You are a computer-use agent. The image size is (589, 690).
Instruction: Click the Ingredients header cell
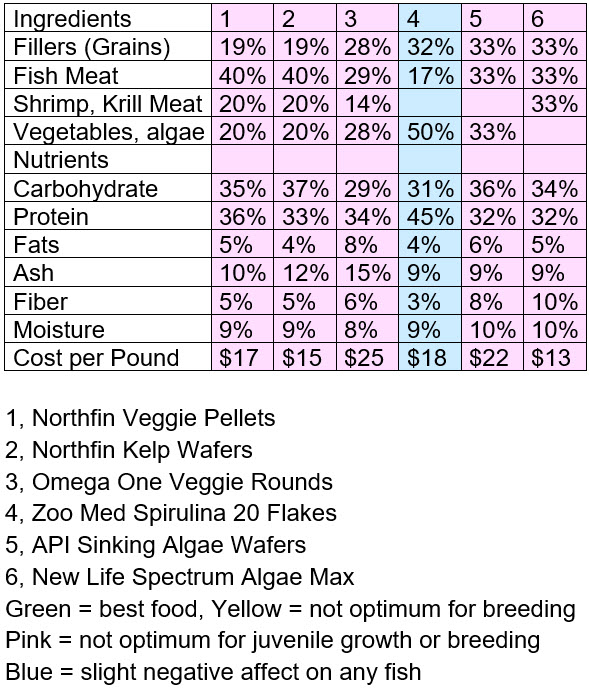[108, 18]
